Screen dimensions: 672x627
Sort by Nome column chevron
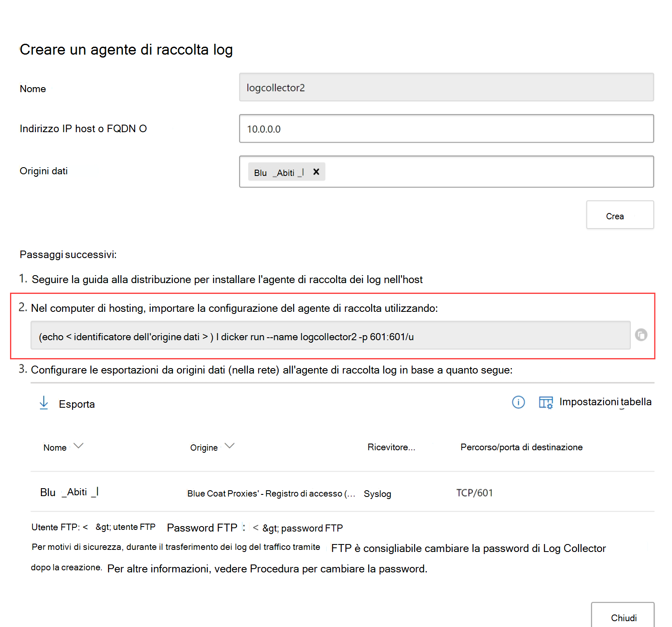coord(78,446)
